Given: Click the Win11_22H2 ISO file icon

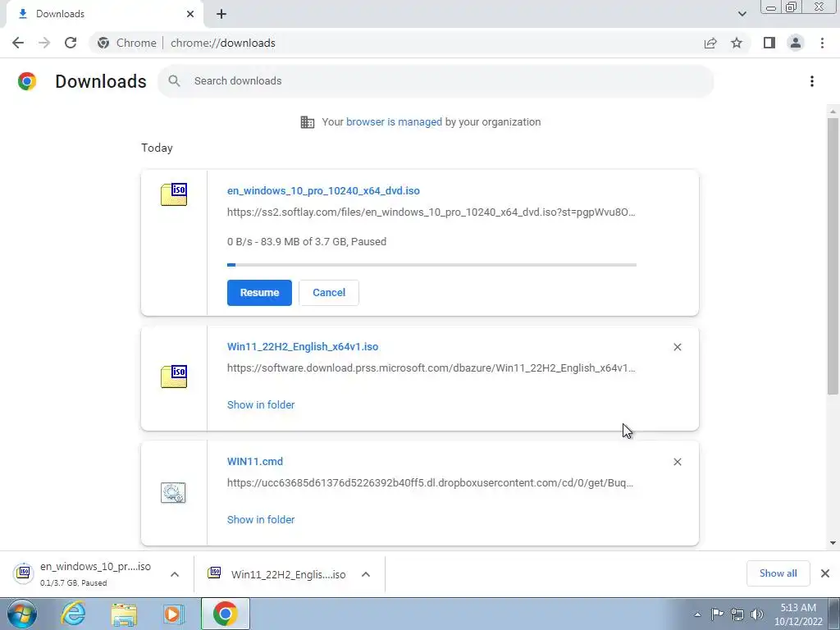Looking at the screenshot, I should [174, 377].
